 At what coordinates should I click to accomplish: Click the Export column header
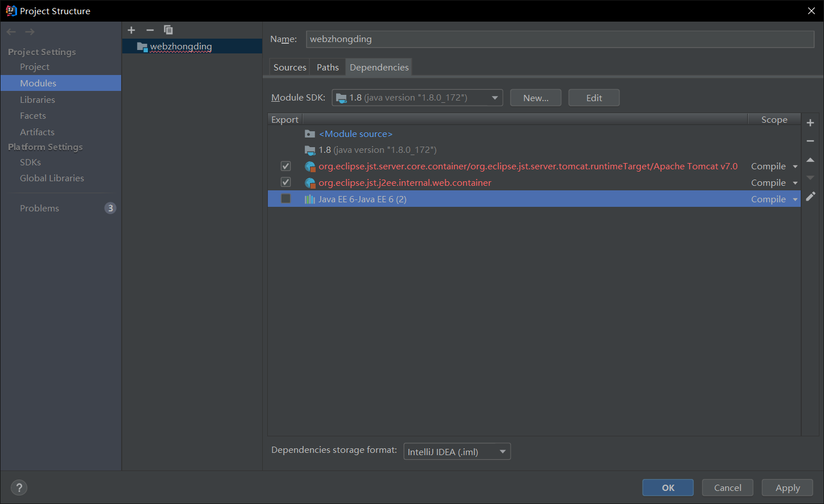[x=285, y=119]
